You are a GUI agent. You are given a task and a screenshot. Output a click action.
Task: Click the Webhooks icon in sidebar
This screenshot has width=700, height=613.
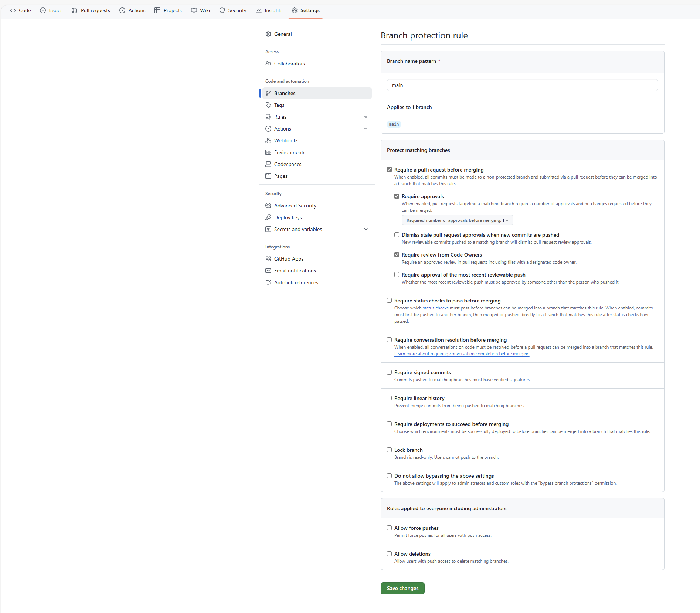(268, 140)
